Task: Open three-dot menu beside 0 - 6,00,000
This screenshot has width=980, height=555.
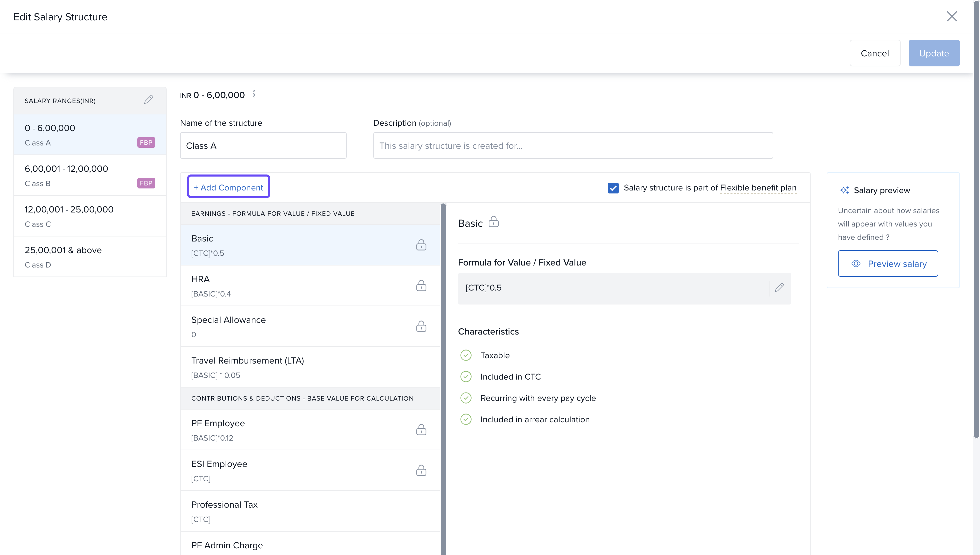Action: coord(254,94)
